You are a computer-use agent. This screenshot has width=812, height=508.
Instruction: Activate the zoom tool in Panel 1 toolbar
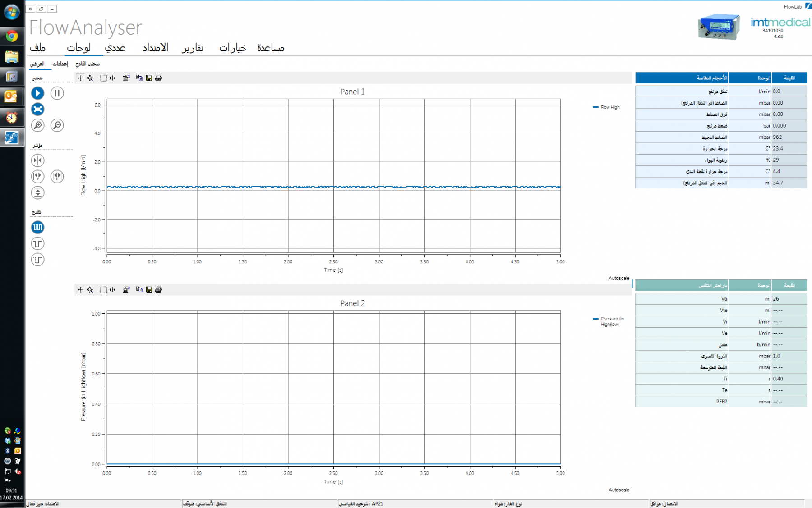tap(90, 78)
